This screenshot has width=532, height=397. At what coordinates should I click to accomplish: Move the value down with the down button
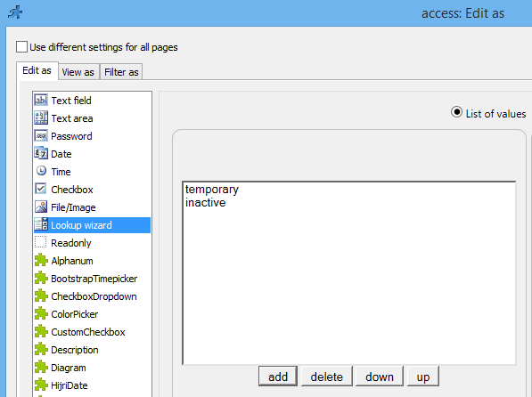380,377
